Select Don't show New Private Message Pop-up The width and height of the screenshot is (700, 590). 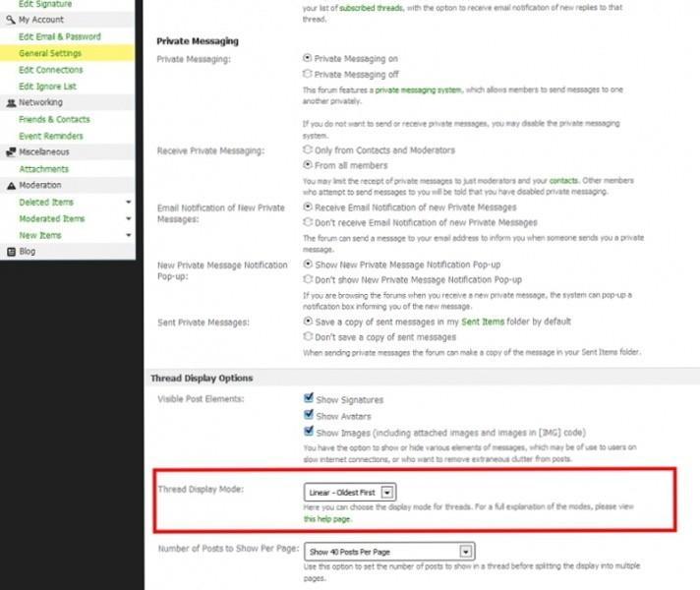coord(307,279)
